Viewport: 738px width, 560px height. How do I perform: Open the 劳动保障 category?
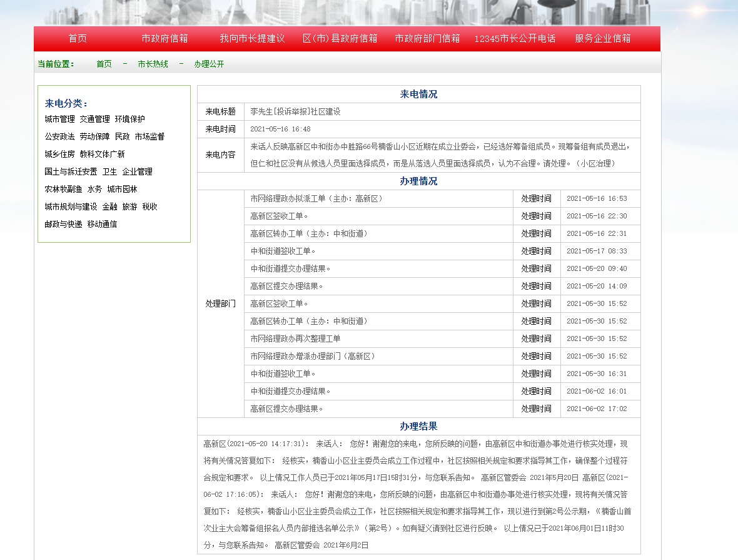click(x=94, y=136)
